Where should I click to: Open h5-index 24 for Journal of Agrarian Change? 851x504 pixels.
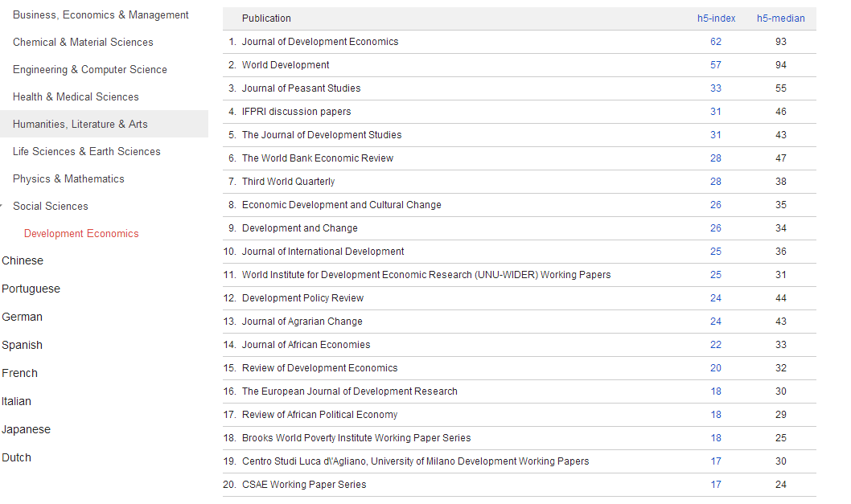point(716,322)
